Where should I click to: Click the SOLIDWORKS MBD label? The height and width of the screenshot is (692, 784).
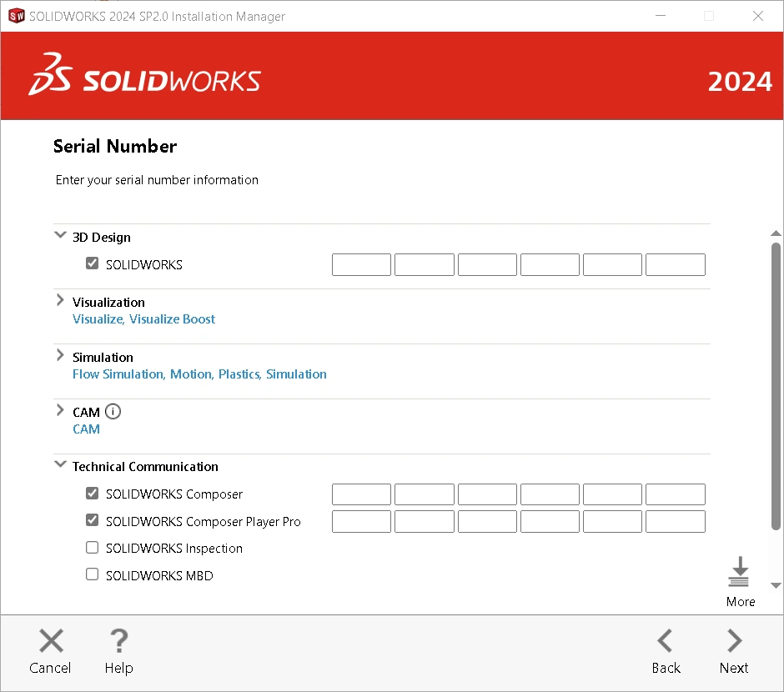pyautogui.click(x=159, y=576)
